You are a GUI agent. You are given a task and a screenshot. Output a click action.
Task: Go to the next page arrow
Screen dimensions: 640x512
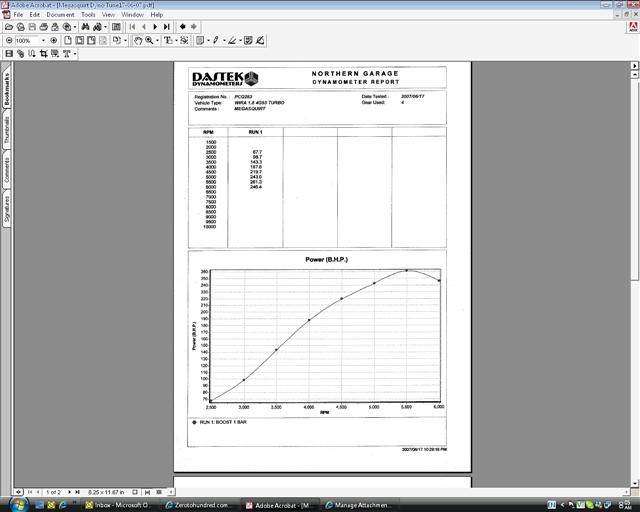point(154,28)
